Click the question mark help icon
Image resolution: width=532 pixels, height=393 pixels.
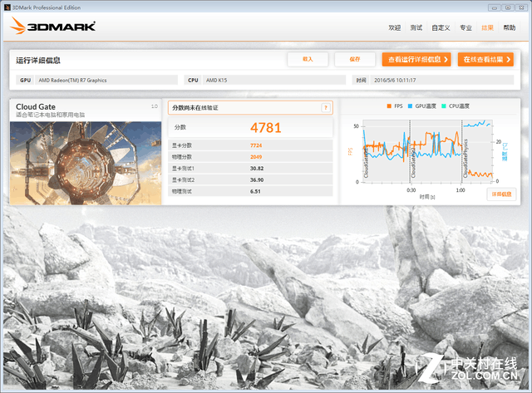[326, 108]
